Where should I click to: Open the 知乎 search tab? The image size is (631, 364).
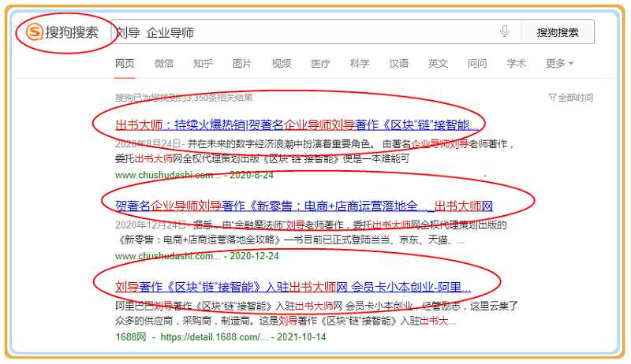(x=203, y=63)
